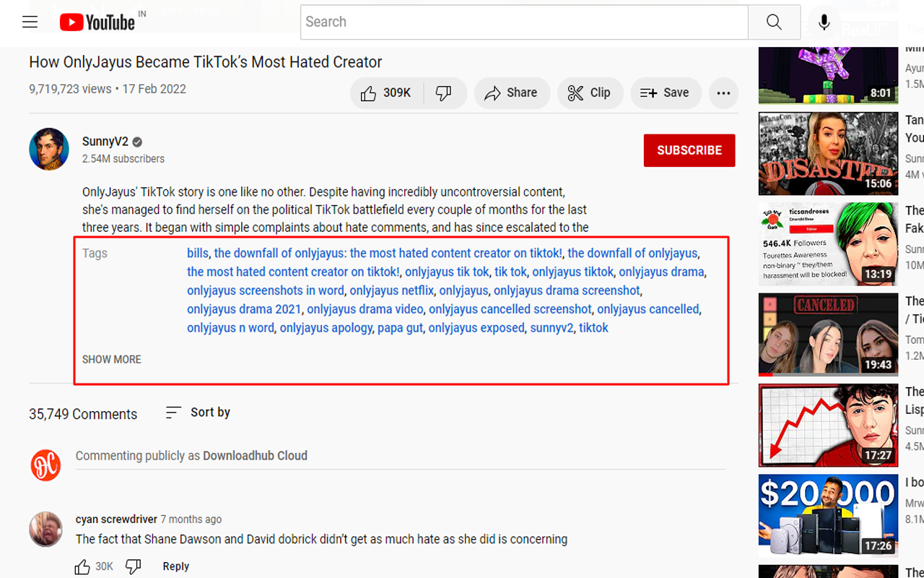The image size is (924, 578).
Task: Share the video
Action: tap(512, 93)
